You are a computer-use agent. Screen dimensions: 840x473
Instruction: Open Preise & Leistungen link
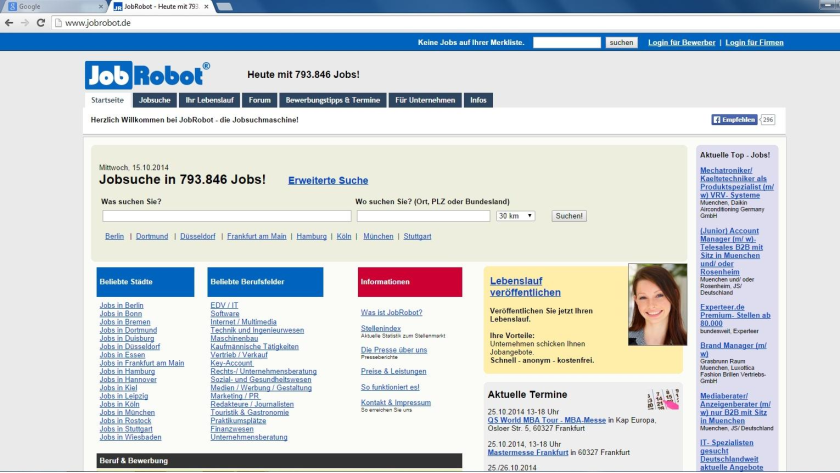point(394,371)
